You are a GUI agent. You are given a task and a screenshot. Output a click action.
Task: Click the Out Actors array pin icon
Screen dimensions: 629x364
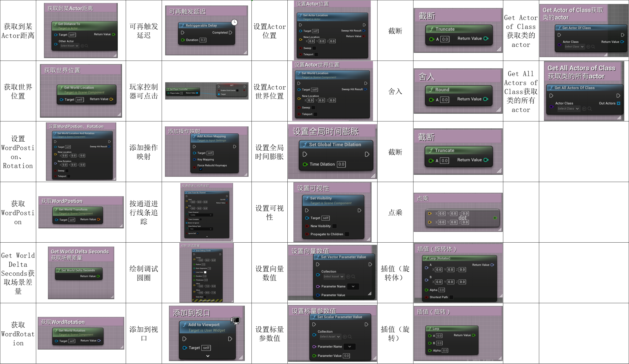(x=619, y=103)
